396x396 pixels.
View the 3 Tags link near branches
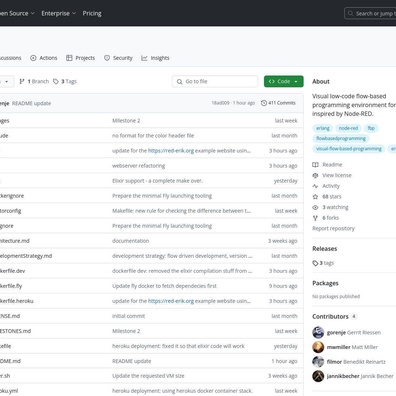coord(65,81)
